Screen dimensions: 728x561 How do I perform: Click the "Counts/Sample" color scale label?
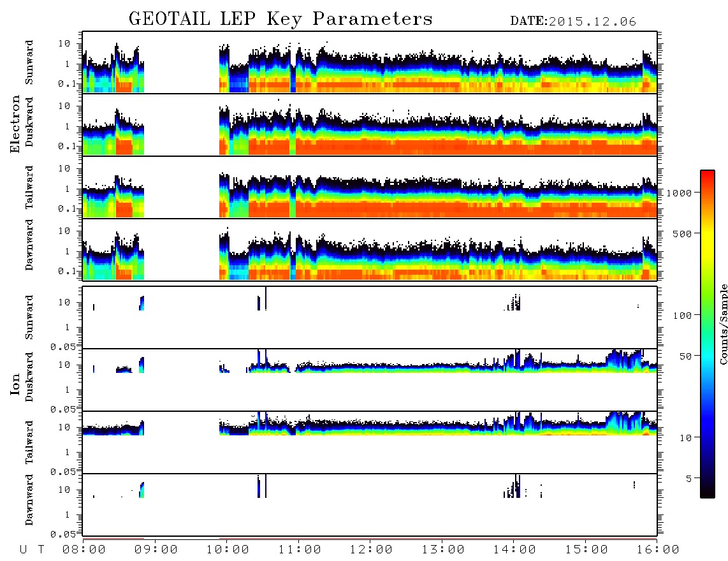point(723,324)
